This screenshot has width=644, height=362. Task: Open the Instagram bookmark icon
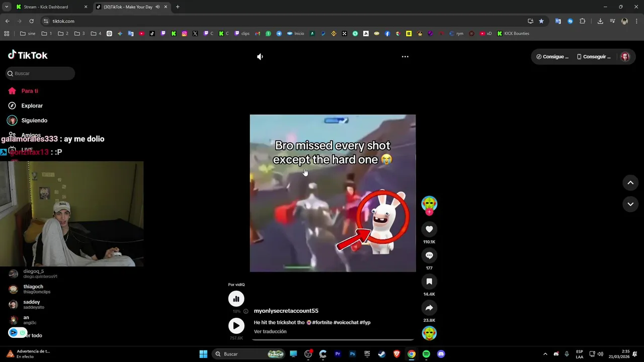185,34
